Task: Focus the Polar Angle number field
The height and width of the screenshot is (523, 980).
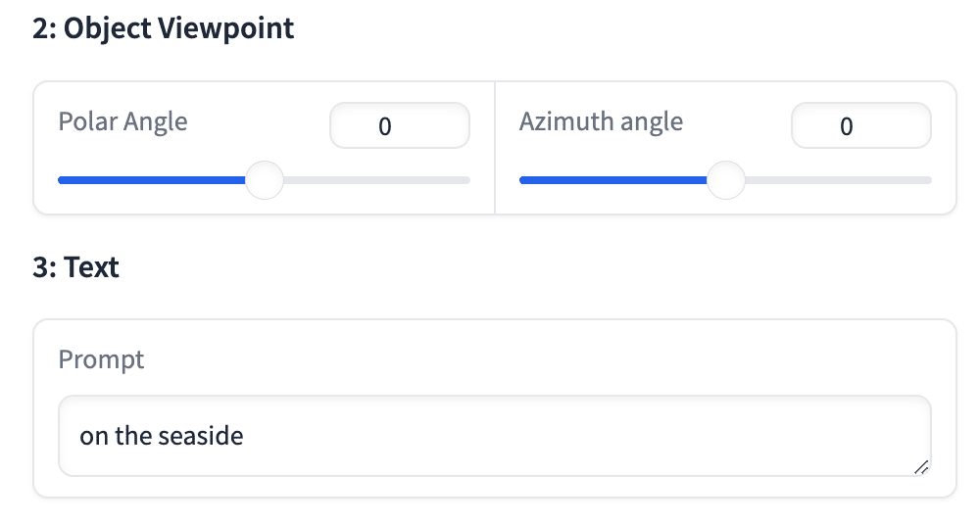Action: [x=400, y=126]
